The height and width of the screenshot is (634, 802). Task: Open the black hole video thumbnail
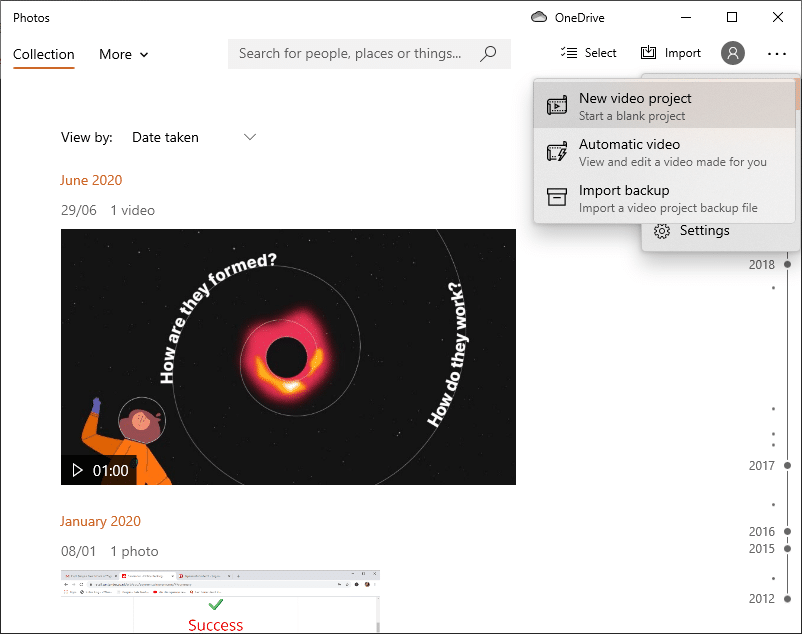(288, 357)
